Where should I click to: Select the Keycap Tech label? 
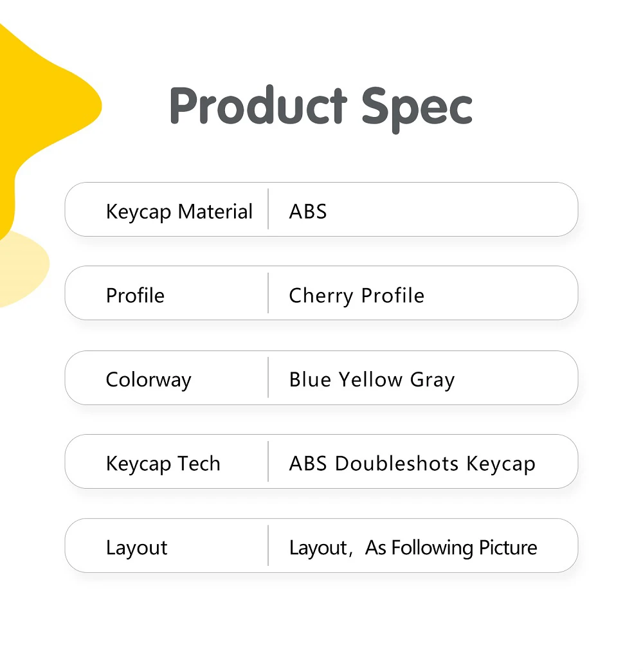pos(163,464)
